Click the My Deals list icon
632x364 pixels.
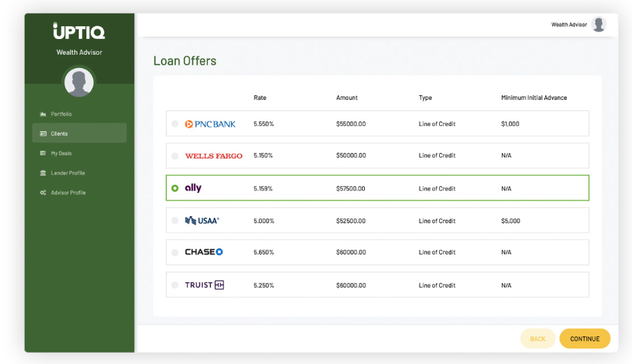(43, 153)
